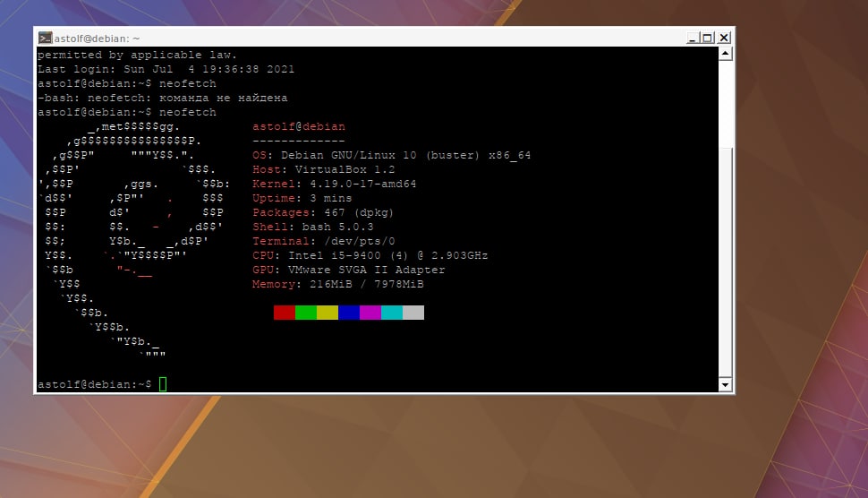Click the cyan color block
Screen dimensions: 868x498
392,313
